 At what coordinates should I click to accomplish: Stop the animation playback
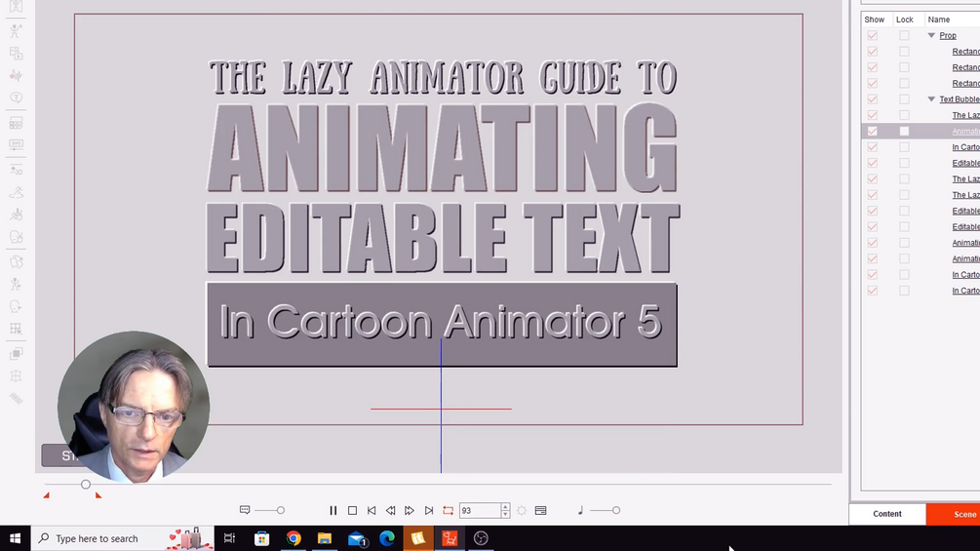click(352, 510)
